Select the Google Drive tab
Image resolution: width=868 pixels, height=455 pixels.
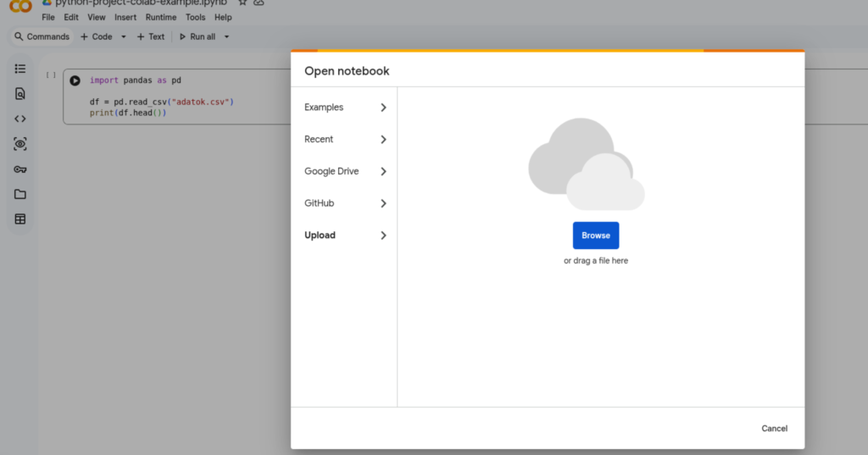click(344, 172)
